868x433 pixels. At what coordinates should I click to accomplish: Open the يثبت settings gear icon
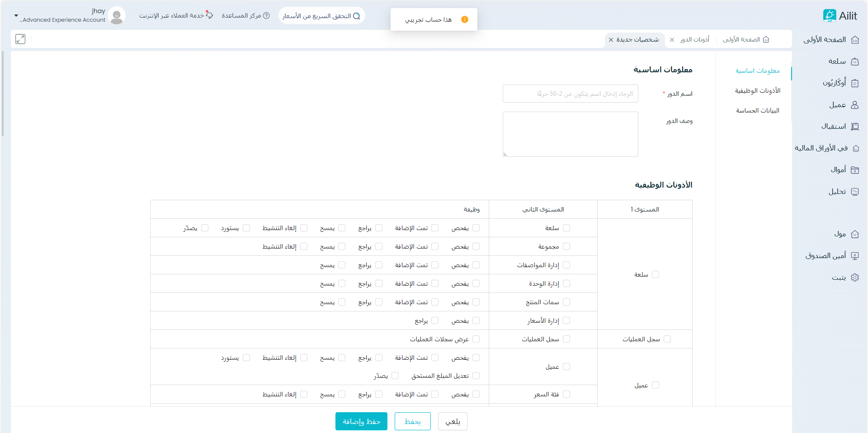click(854, 278)
